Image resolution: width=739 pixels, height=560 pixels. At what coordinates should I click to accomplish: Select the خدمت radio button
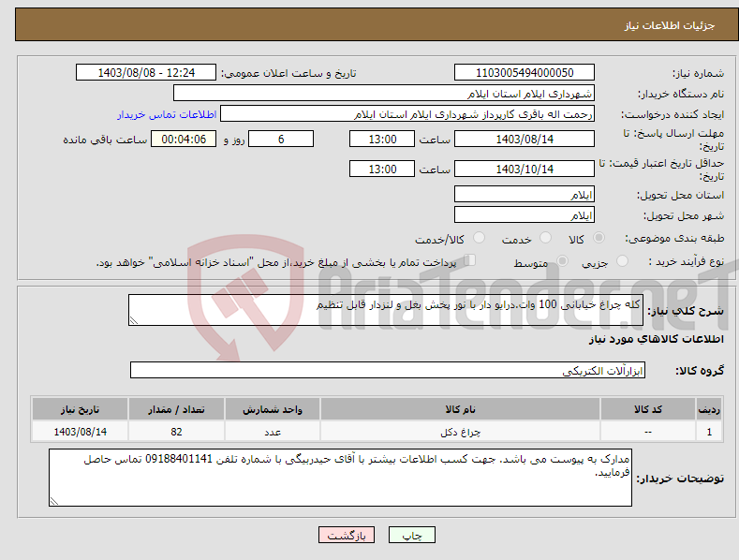(x=545, y=238)
